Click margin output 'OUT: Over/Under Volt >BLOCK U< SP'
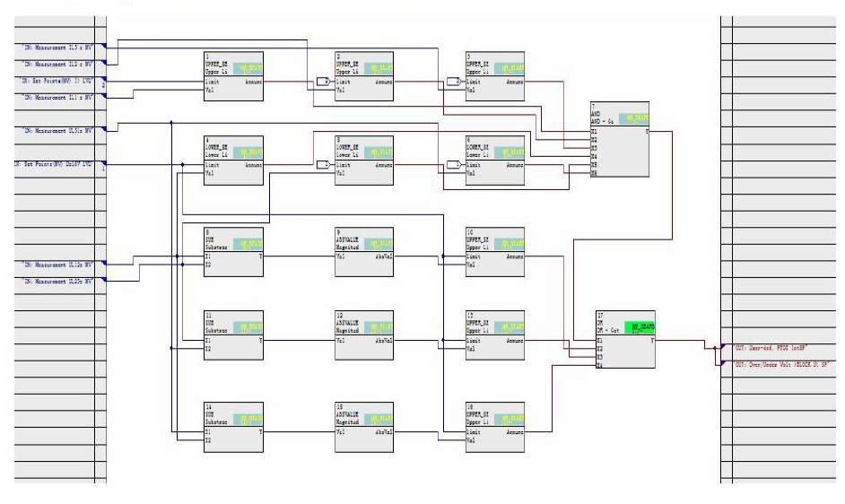 781,365
